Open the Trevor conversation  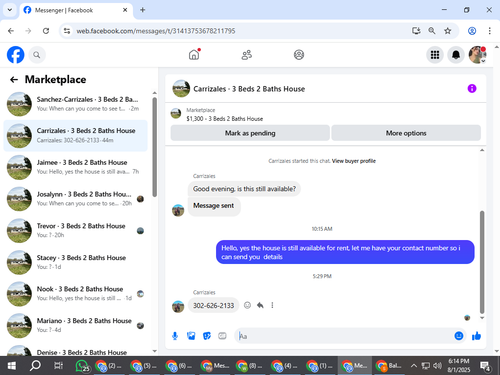[x=75, y=231]
